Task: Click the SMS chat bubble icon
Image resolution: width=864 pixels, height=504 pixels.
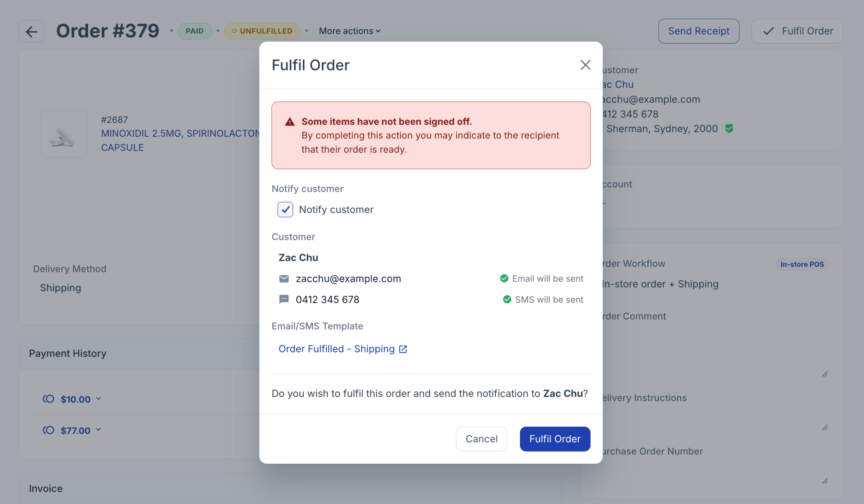Action: pyautogui.click(x=284, y=300)
